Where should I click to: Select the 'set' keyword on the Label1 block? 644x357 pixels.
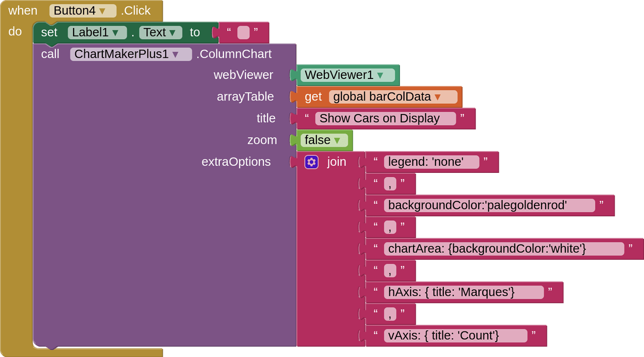(x=49, y=32)
